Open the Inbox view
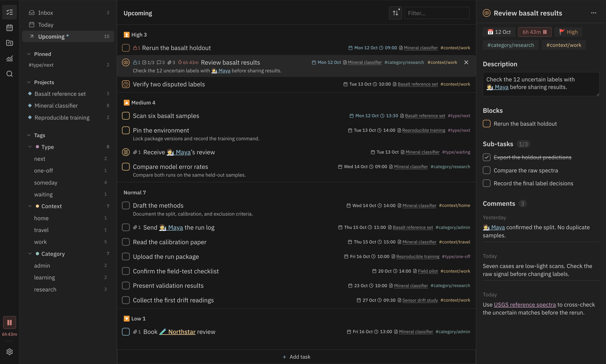This screenshot has width=606, height=364. (x=68, y=13)
